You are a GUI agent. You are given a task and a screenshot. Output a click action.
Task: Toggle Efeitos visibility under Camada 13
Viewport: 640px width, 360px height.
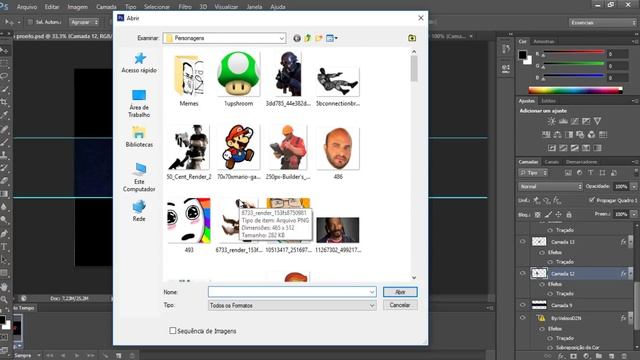pyautogui.click(x=542, y=252)
